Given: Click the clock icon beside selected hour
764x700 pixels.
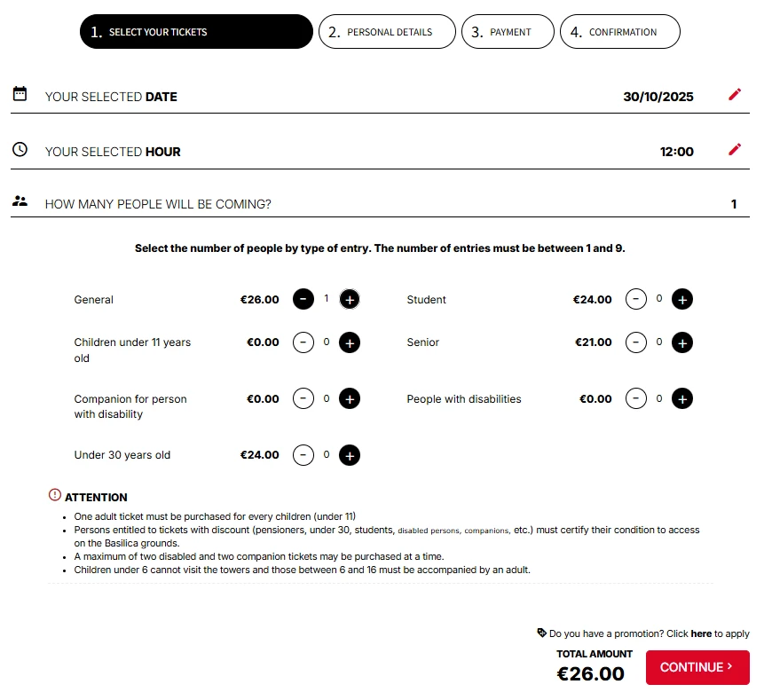Looking at the screenshot, I should pos(20,150).
